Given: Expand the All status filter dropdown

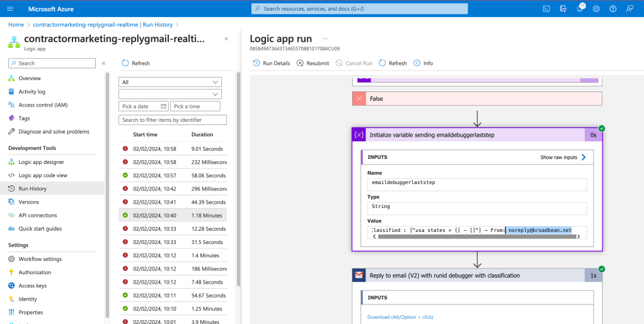Looking at the screenshot, I should (170, 82).
